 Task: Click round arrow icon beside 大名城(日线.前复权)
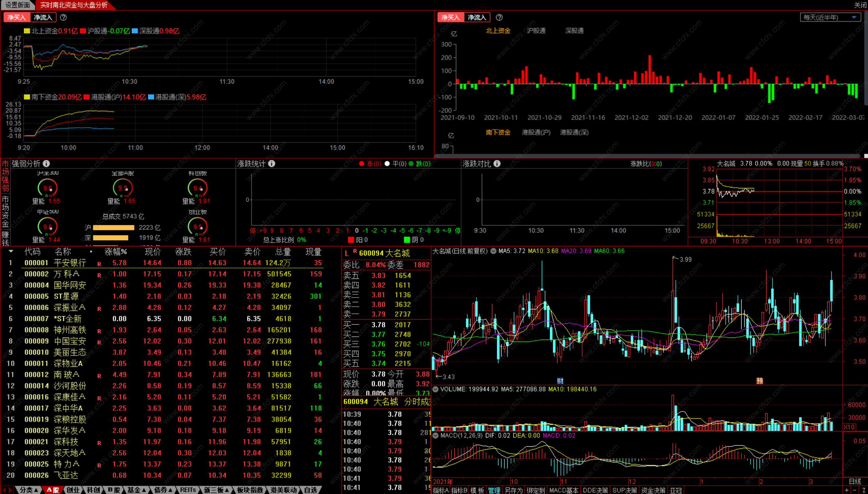click(x=493, y=251)
